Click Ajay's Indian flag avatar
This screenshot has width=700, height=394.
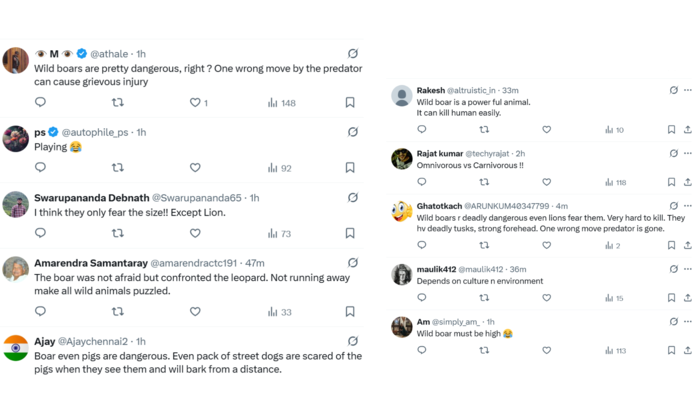coord(16,348)
